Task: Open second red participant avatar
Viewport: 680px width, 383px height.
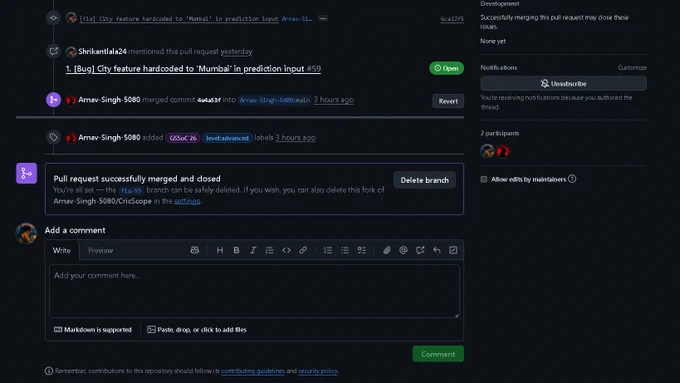Action: tap(503, 151)
